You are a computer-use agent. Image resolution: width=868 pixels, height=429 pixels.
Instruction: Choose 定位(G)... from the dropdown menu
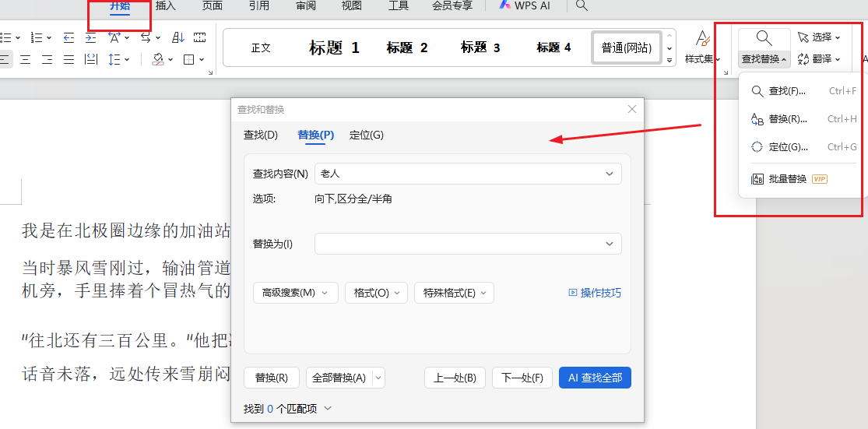[x=804, y=146]
